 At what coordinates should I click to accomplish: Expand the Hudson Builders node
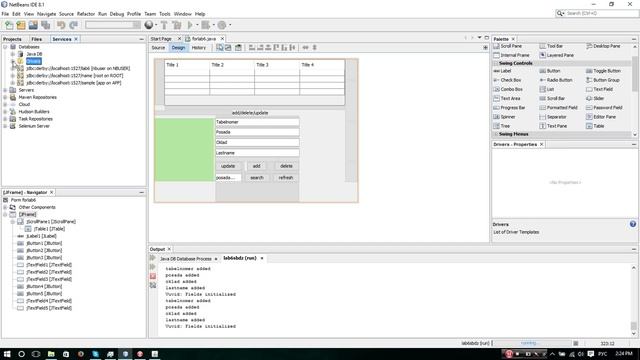(x=5, y=112)
